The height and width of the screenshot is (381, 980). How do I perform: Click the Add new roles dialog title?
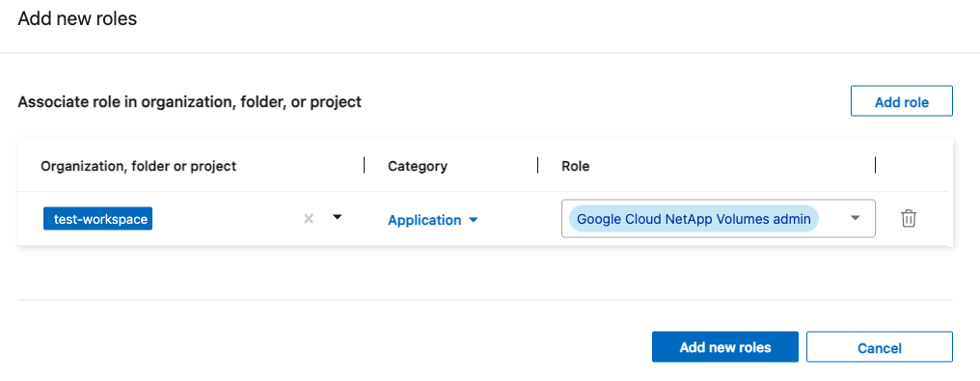(x=77, y=18)
